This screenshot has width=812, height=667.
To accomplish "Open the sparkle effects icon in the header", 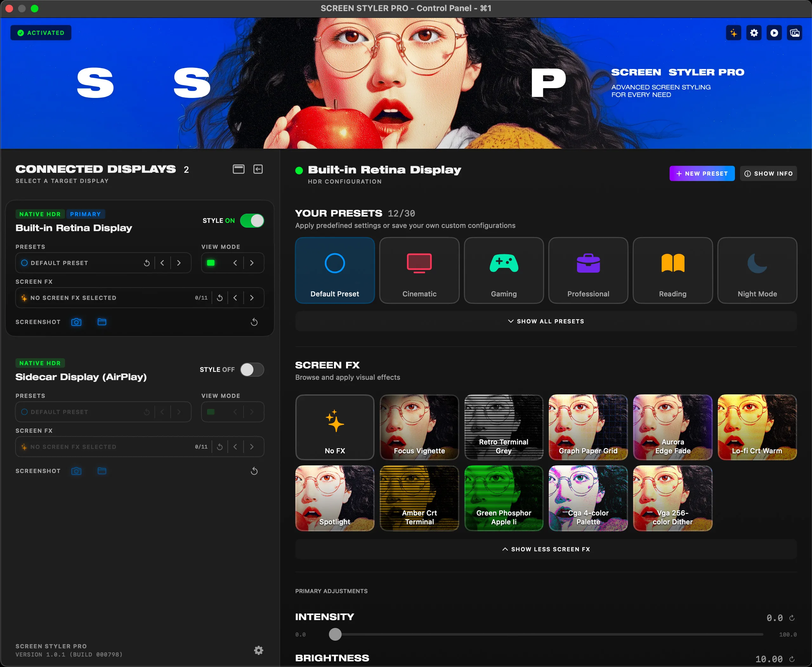I will coord(734,33).
